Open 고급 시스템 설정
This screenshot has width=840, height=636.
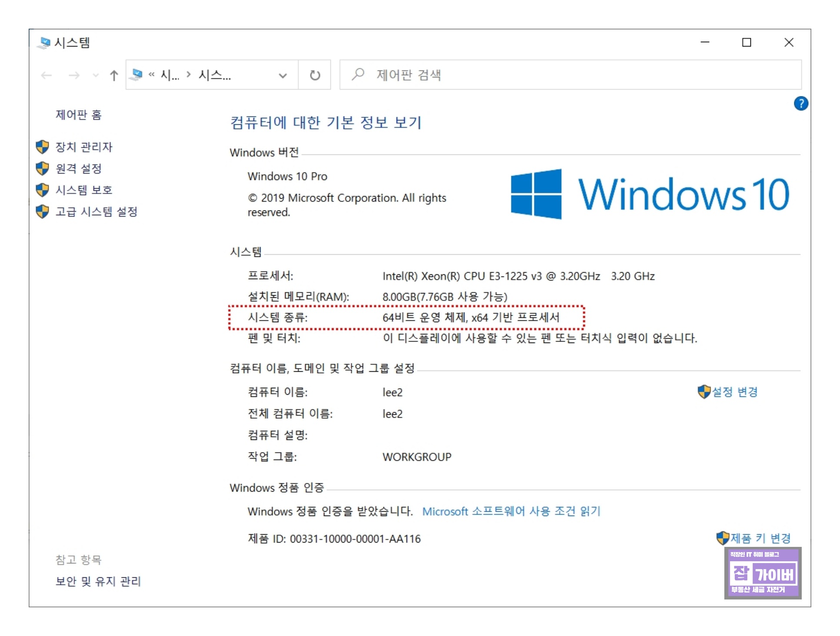[x=96, y=212]
